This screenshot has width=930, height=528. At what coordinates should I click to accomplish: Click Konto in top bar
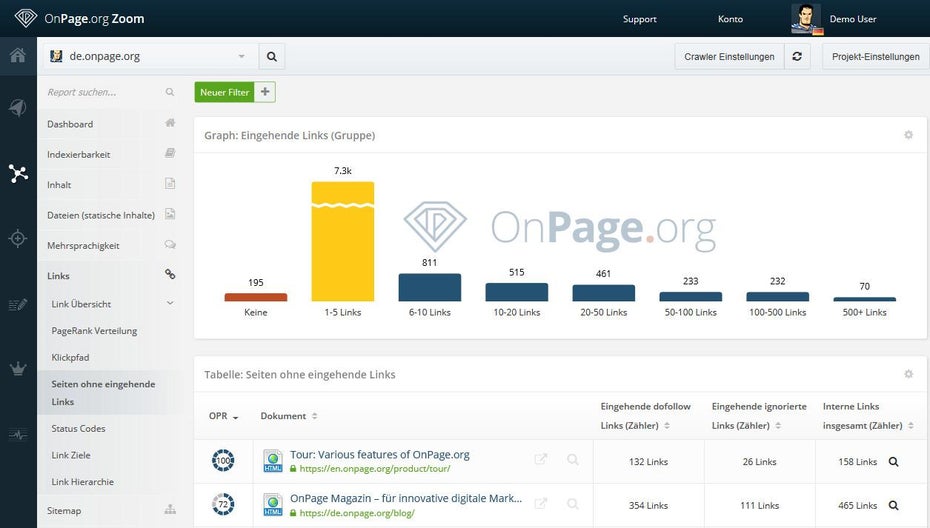pyautogui.click(x=730, y=19)
